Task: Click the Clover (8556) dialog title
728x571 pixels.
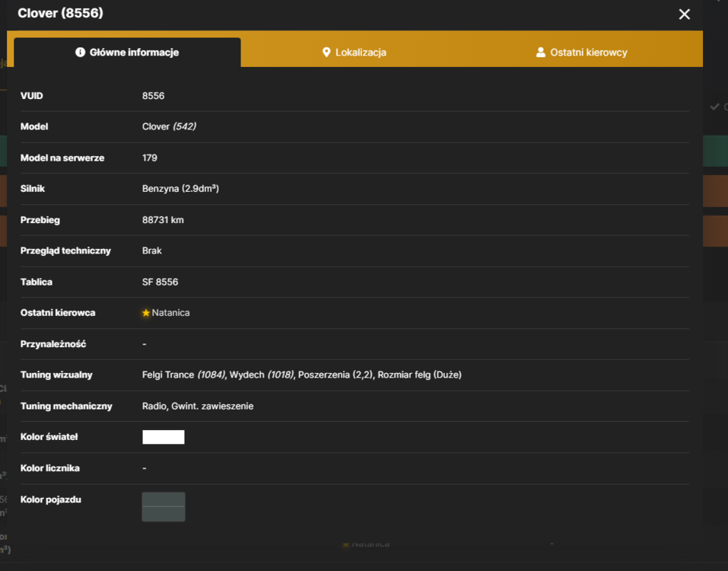Action: 60,13
